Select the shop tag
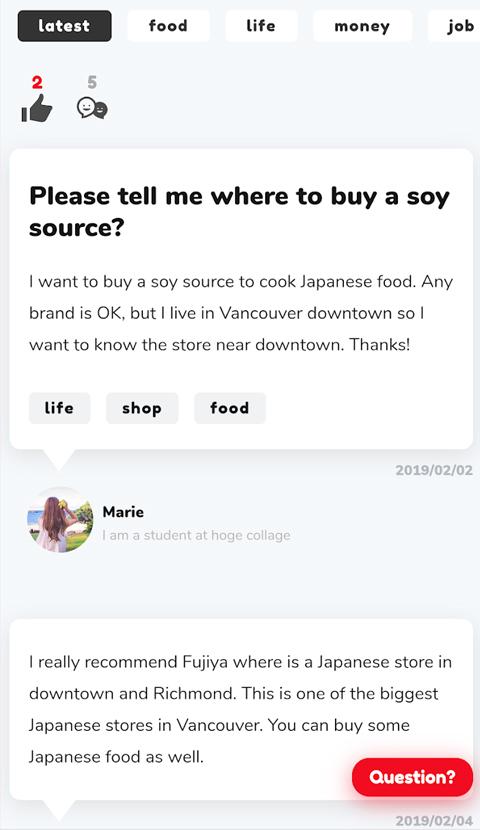 click(x=142, y=408)
